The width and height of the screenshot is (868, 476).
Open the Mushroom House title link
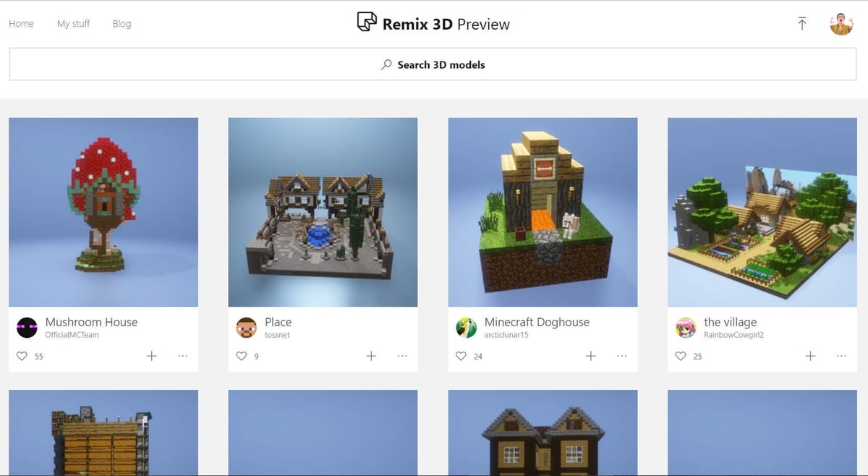click(91, 322)
